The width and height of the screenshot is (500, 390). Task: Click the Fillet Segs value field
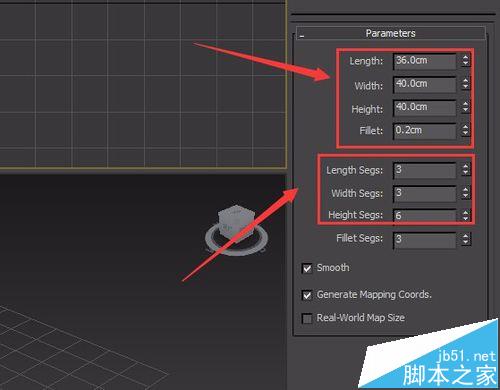(x=424, y=240)
